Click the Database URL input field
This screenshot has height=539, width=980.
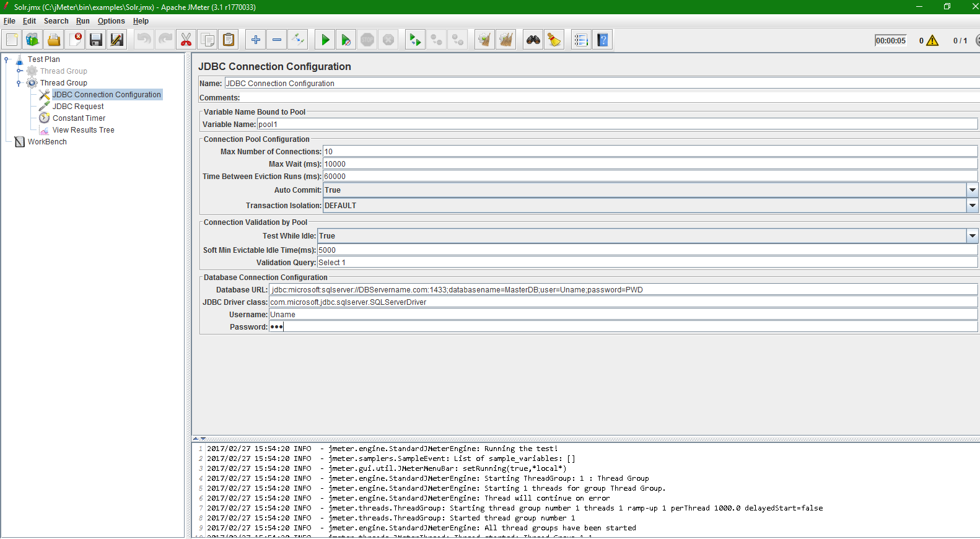pyautogui.click(x=623, y=290)
